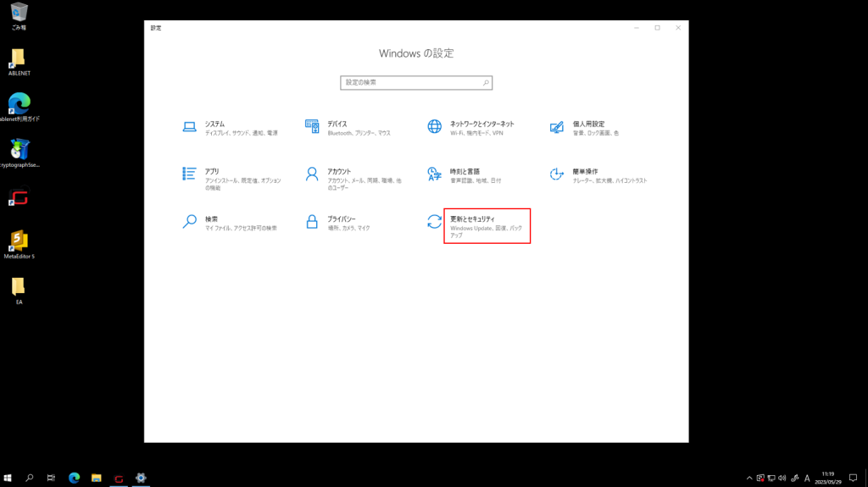Open File Explorer from taskbar
Viewport: 868px width, 487px height.
click(x=97, y=478)
